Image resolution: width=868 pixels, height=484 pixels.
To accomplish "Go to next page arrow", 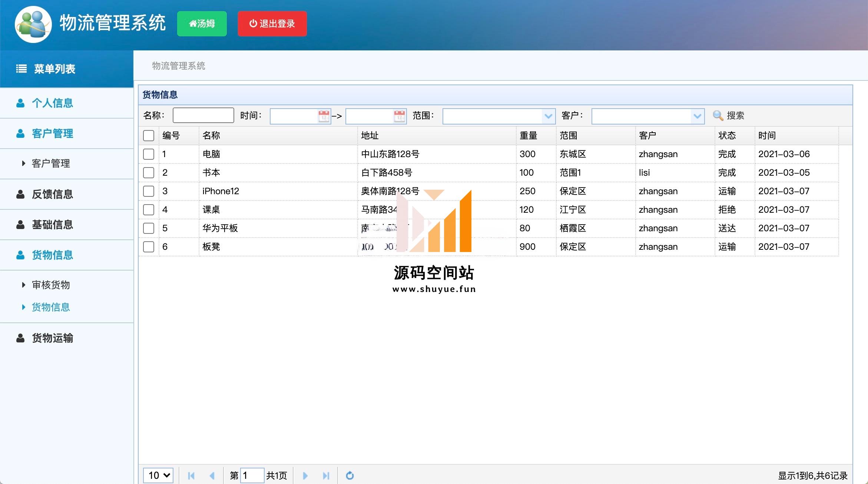I will pyautogui.click(x=305, y=475).
